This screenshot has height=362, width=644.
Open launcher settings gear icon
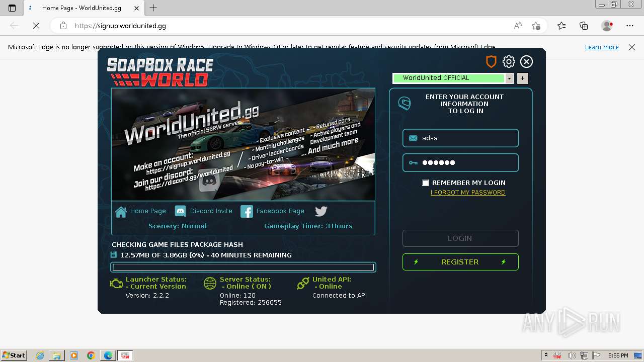[509, 61]
